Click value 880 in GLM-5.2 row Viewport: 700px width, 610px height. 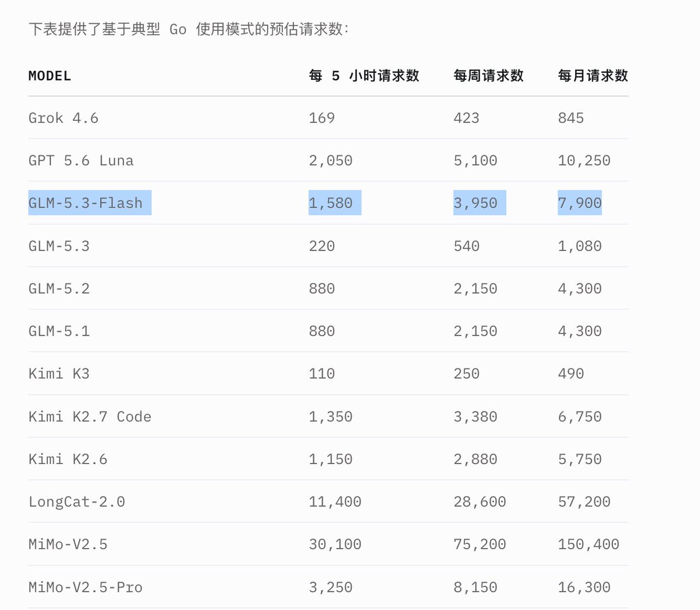click(x=321, y=288)
